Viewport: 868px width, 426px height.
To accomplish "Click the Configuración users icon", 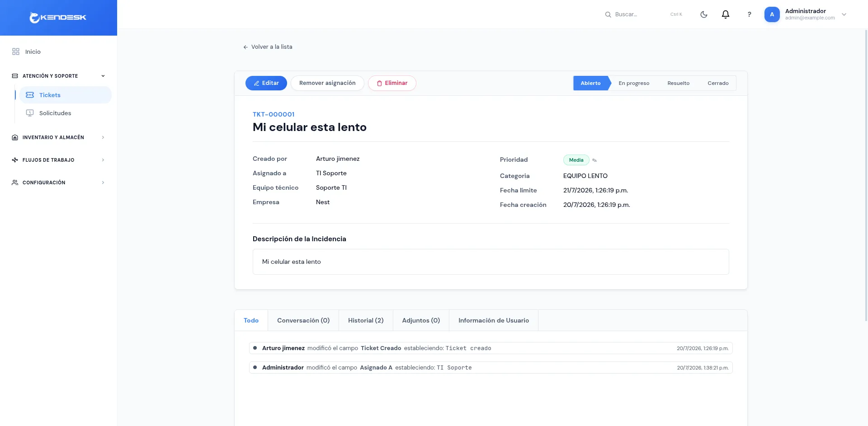I will pos(15,183).
